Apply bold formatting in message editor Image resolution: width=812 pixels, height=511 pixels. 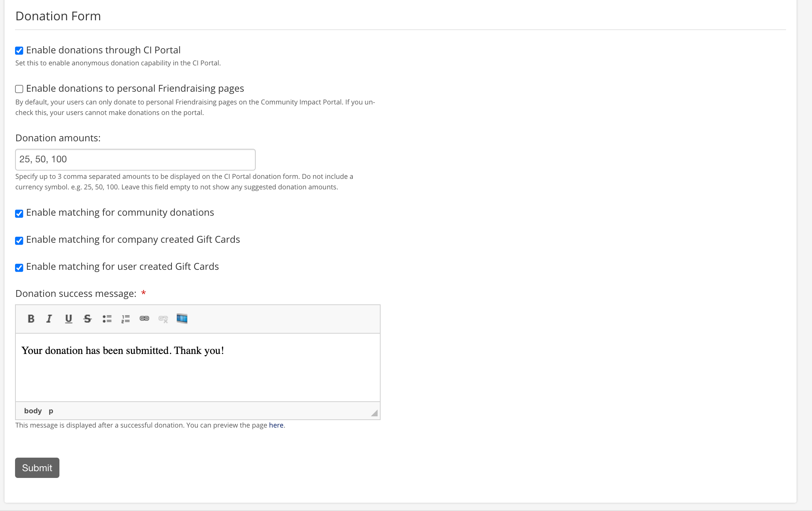(x=31, y=319)
